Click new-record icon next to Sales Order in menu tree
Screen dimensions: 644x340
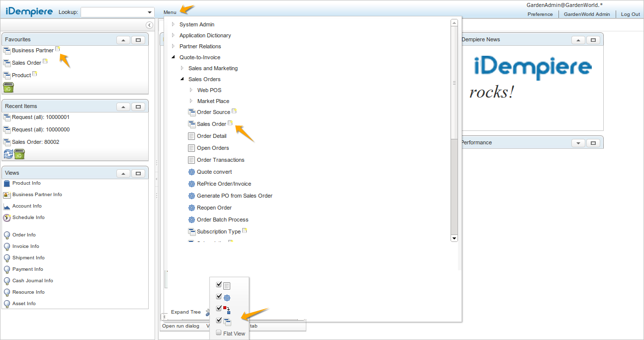230,123
